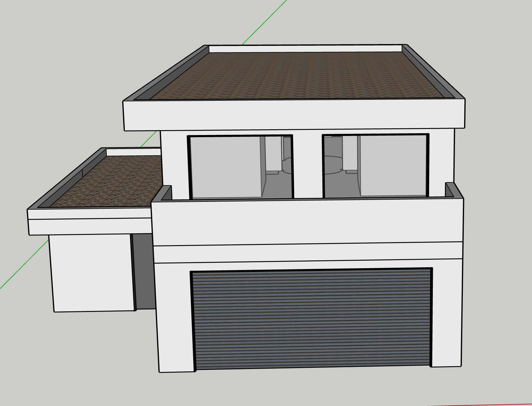Click the white balcony front wall
532x406 pixels.
306,221
